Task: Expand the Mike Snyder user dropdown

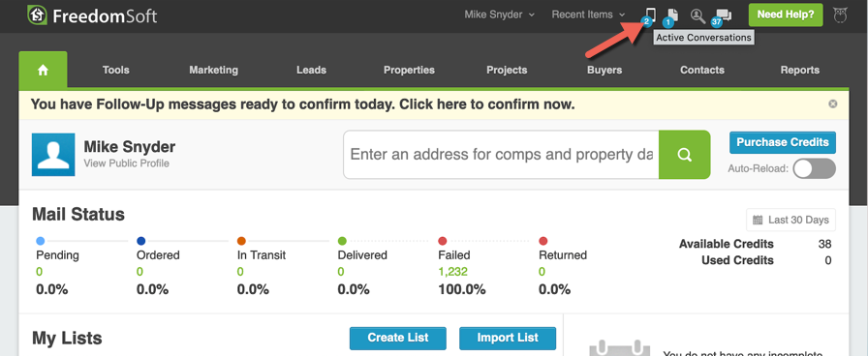Action: [500, 15]
